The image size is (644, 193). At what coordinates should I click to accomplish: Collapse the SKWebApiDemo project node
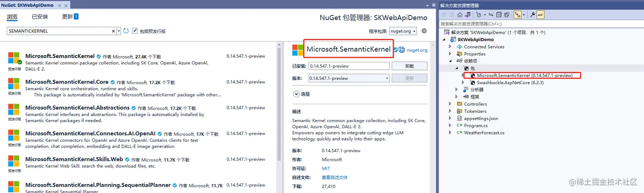click(x=444, y=40)
